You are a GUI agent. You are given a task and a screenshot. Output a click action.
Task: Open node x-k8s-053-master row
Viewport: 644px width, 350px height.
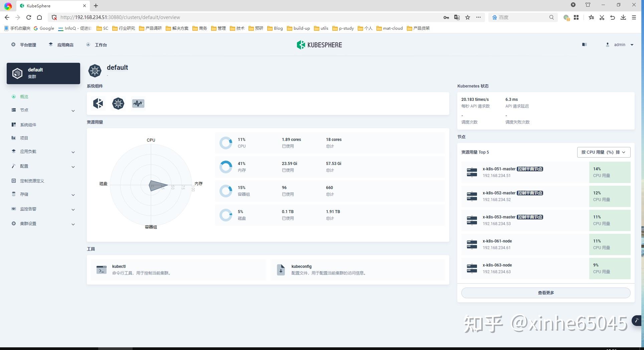click(x=546, y=220)
